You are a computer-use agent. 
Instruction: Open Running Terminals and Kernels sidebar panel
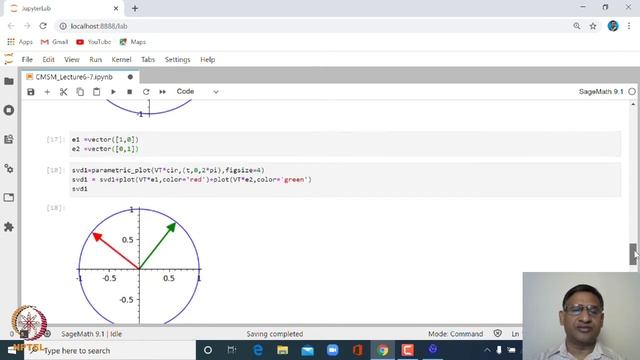[9, 110]
